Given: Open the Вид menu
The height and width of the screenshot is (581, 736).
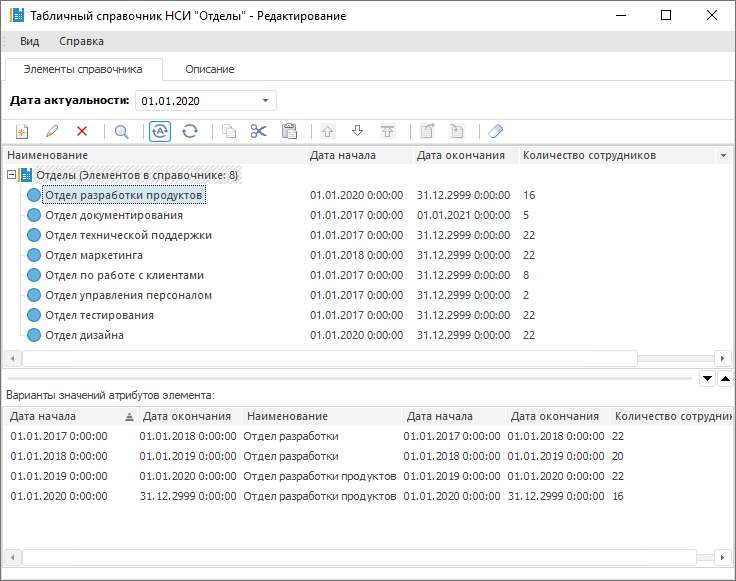Looking at the screenshot, I should [x=30, y=41].
